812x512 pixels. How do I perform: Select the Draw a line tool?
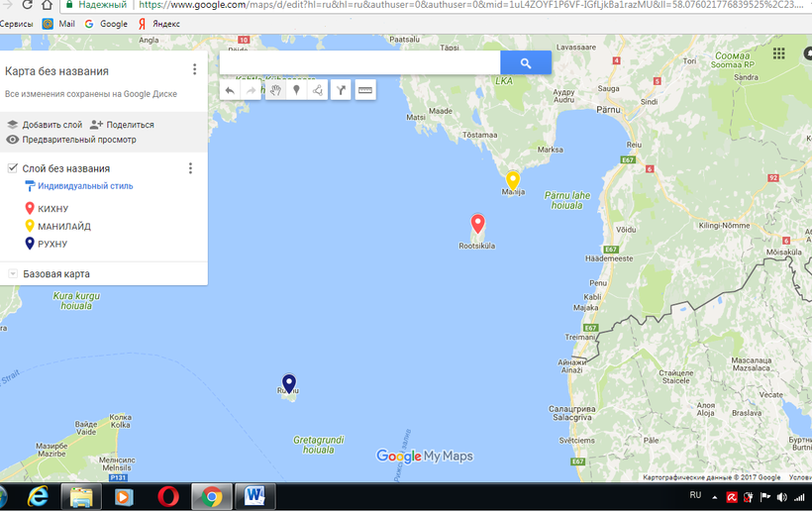click(x=318, y=90)
